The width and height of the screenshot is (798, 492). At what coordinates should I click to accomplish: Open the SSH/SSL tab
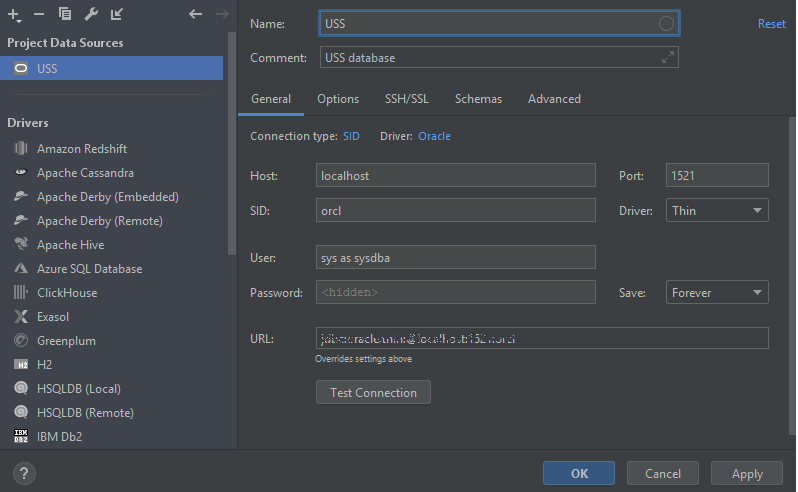[406, 99]
